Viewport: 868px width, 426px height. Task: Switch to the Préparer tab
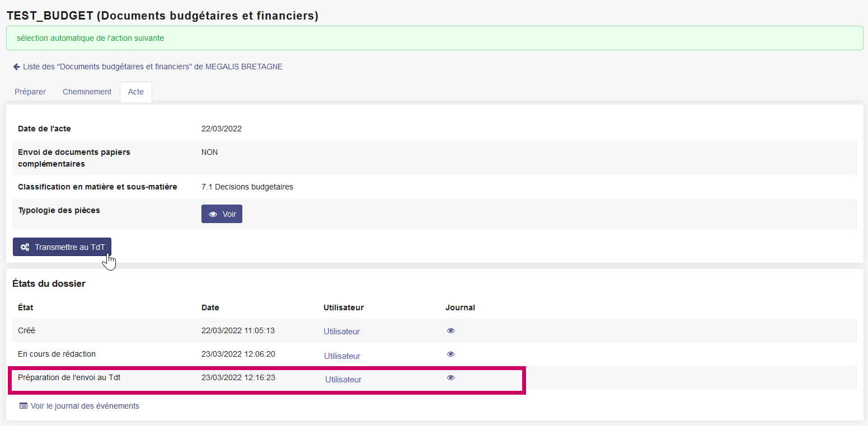[30, 92]
